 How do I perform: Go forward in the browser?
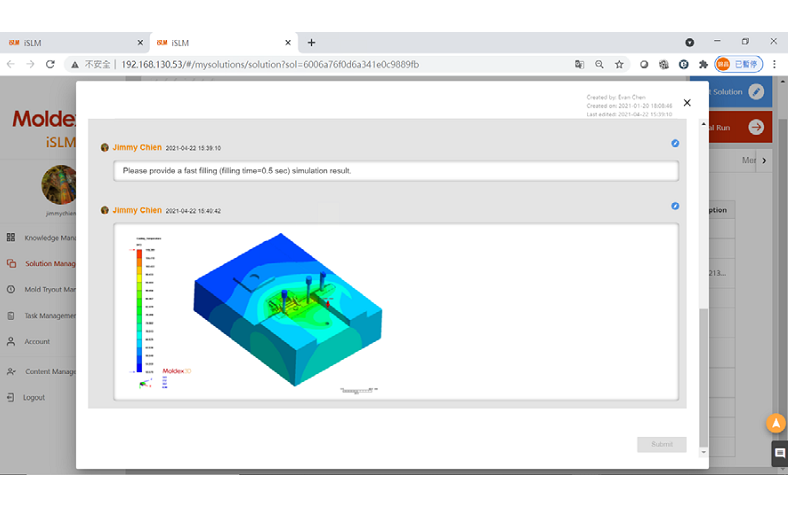[31, 64]
